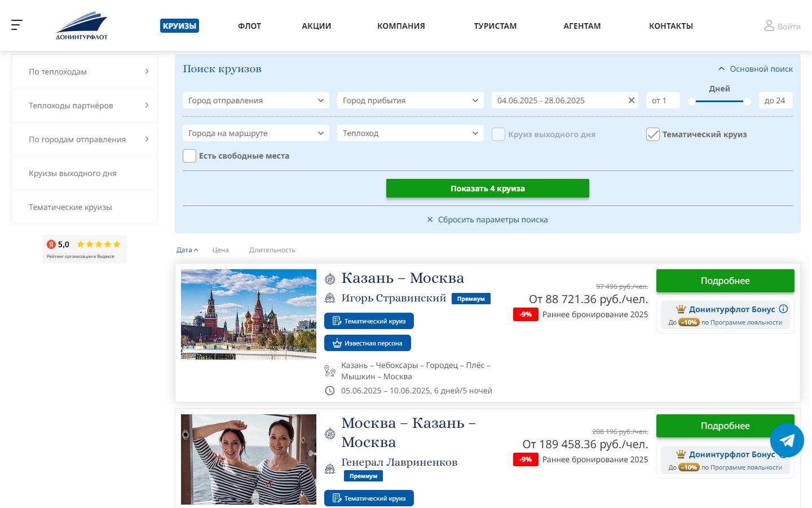The height and width of the screenshot is (508, 812).
Task: Tick the Есть свободные места checkbox
Action: (x=189, y=156)
